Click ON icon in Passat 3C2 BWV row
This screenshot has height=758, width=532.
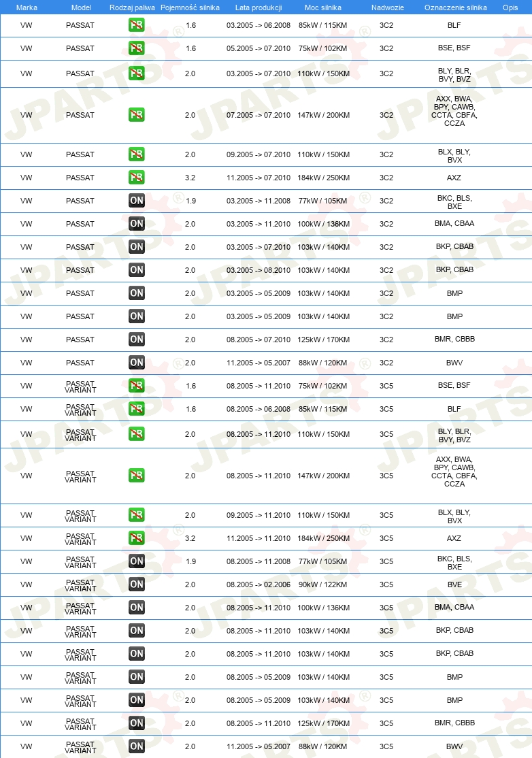point(137,363)
